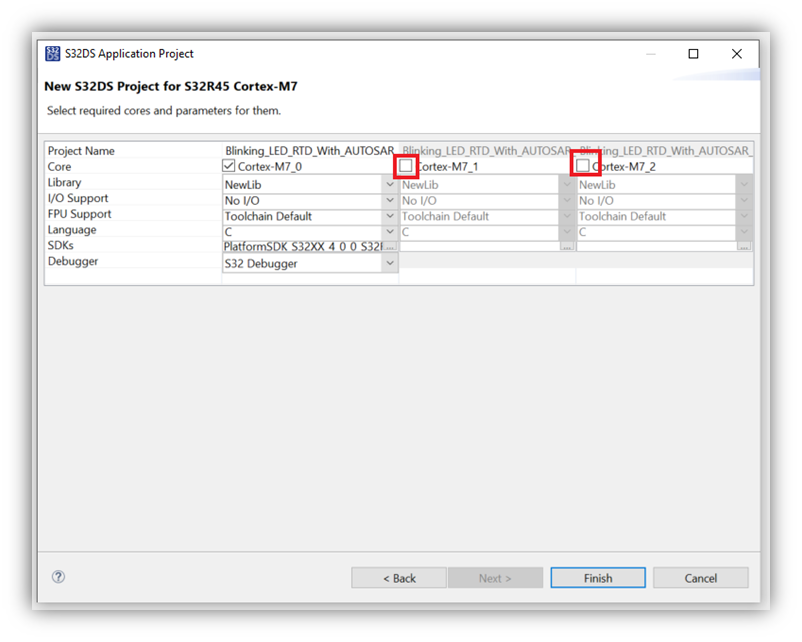
Task: Open the Library dropdown in the Cortex-M7_1 column
Action: tap(566, 184)
